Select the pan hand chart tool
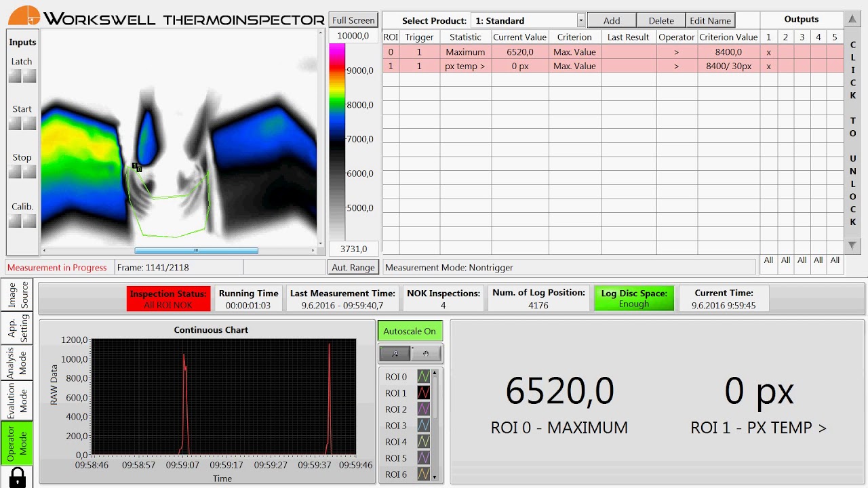 point(426,353)
